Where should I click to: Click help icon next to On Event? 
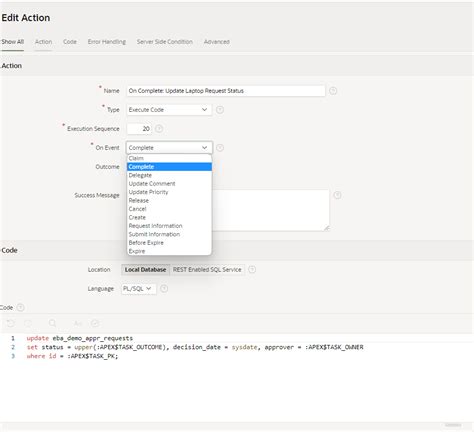point(220,148)
